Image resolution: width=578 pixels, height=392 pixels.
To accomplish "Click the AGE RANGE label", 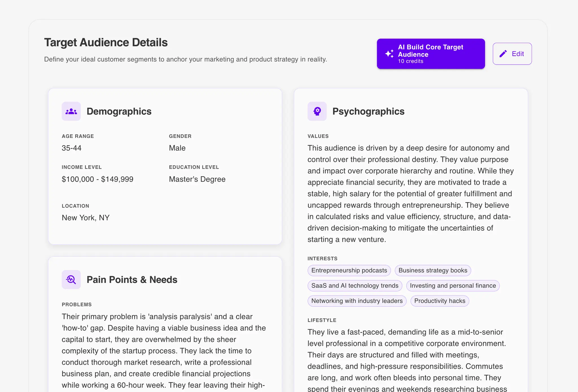I will pyautogui.click(x=78, y=136).
